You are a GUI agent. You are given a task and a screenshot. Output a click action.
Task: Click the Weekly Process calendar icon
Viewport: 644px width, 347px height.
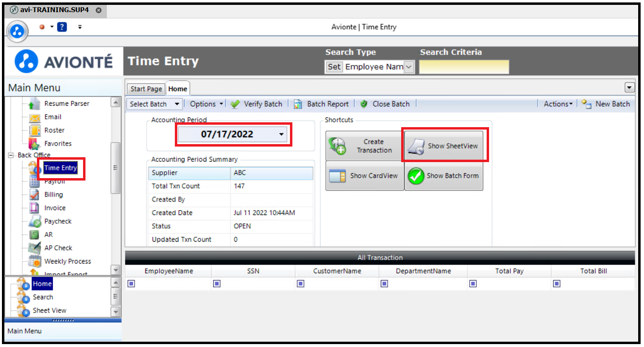click(34, 261)
